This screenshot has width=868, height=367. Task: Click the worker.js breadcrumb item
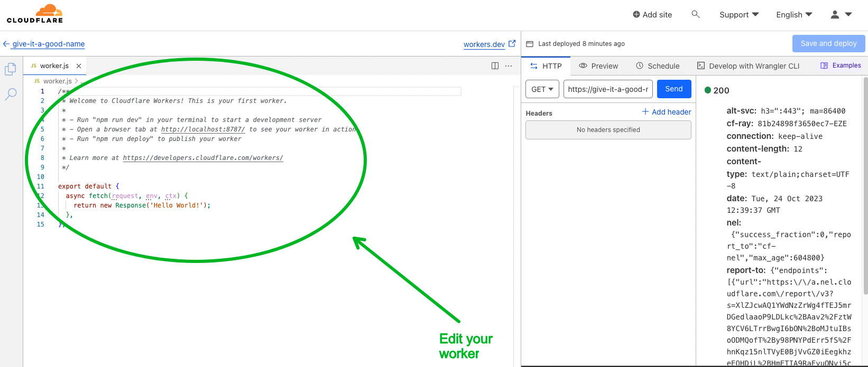[x=57, y=81]
